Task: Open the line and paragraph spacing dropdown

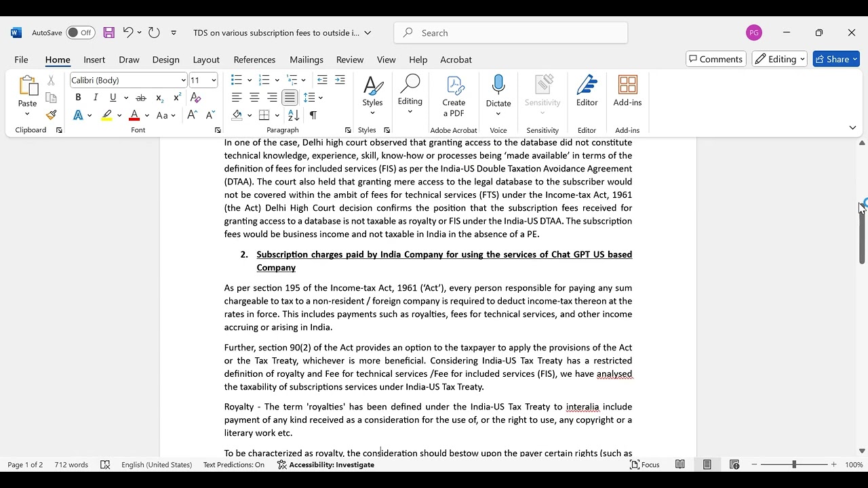Action: [x=312, y=98]
